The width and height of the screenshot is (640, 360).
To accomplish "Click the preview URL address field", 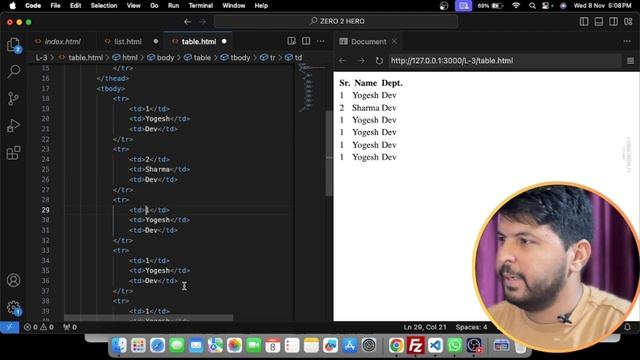I will [504, 61].
